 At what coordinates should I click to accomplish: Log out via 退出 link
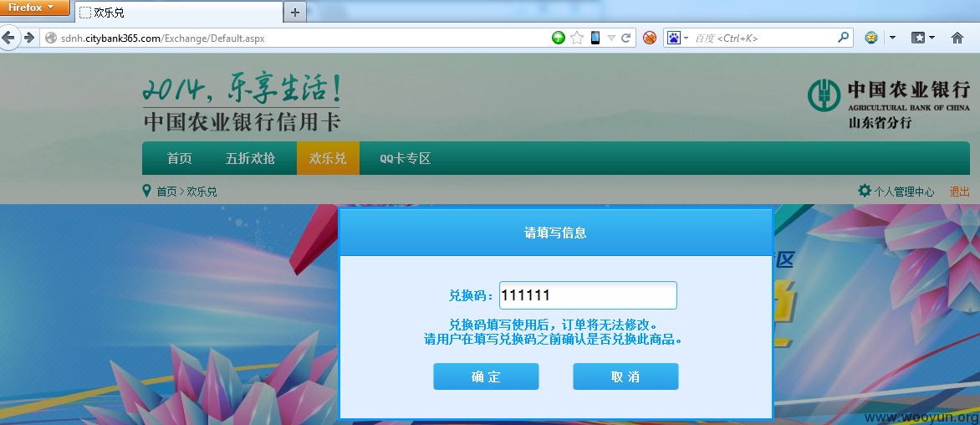959,192
